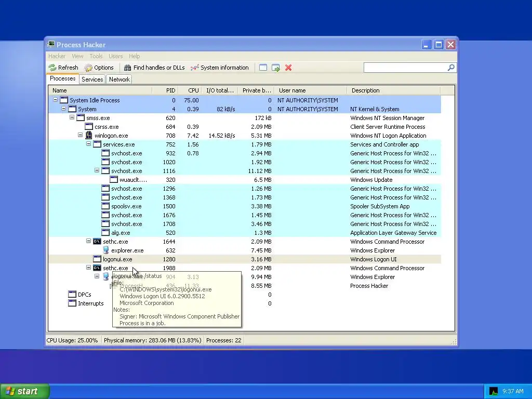Viewport: 532px width, 399px height.
Task: Sort by Description column header
Action: pos(394,90)
